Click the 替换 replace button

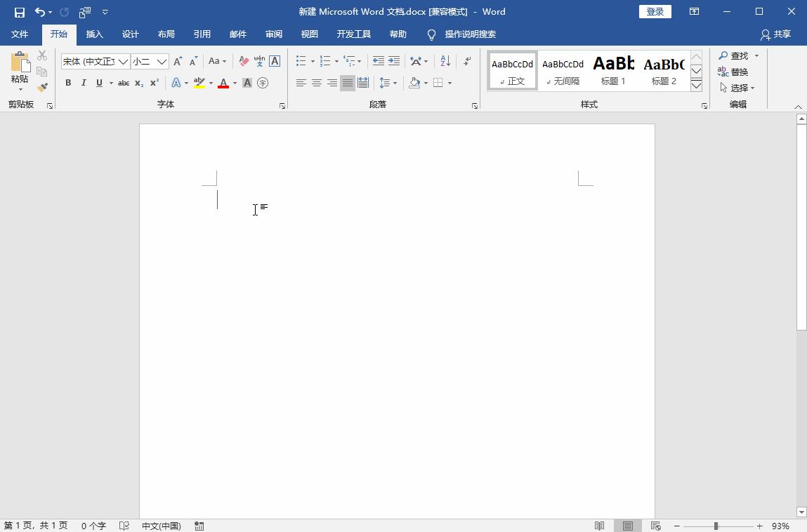click(733, 72)
